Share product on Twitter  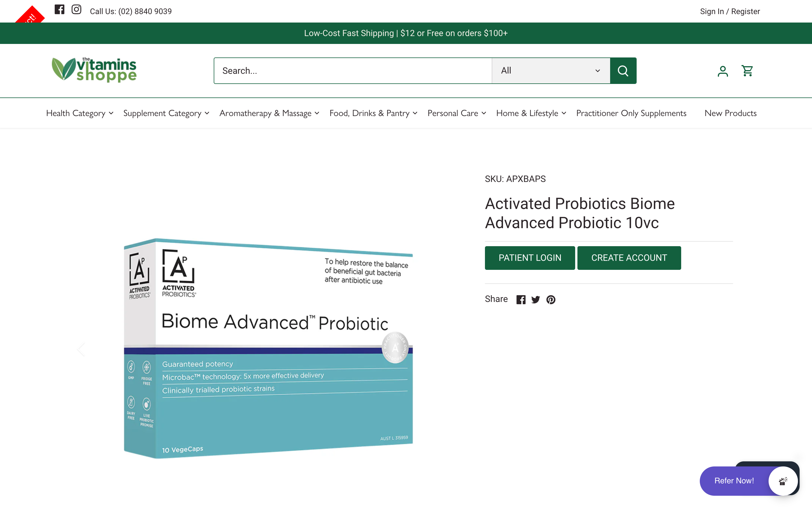point(535,299)
